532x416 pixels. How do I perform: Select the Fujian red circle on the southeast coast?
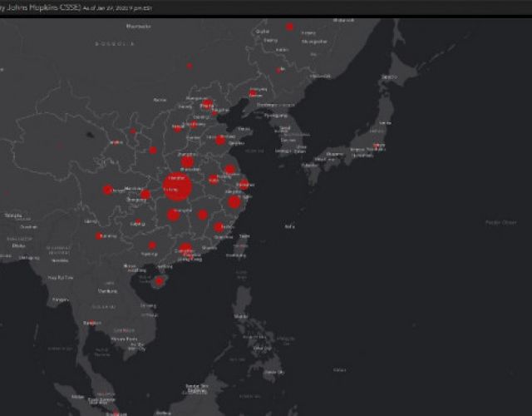click(219, 227)
